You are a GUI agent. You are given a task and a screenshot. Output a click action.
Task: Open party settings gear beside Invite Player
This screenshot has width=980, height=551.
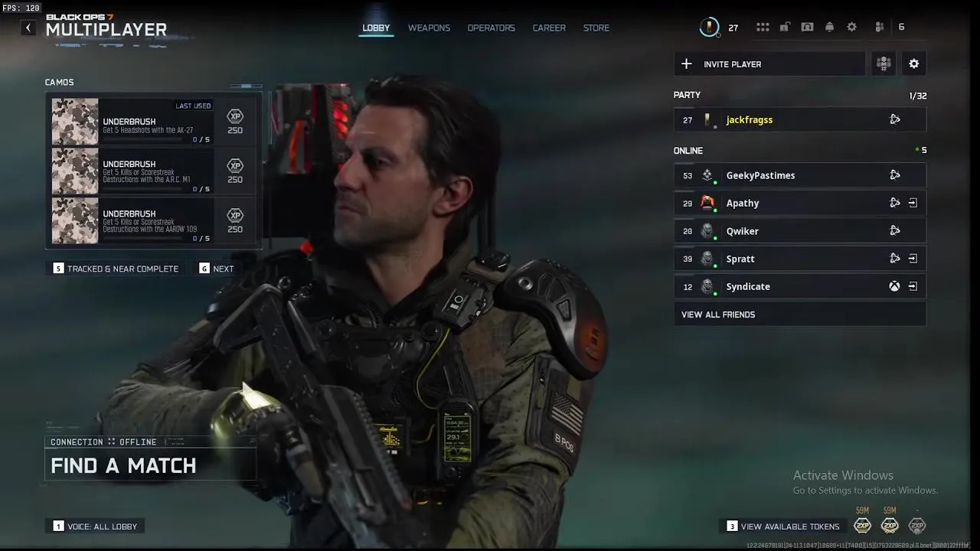pyautogui.click(x=913, y=64)
